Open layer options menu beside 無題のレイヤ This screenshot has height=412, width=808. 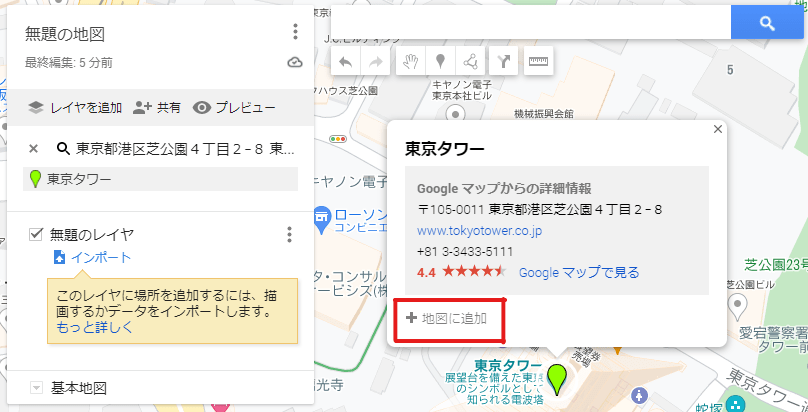[x=289, y=234]
